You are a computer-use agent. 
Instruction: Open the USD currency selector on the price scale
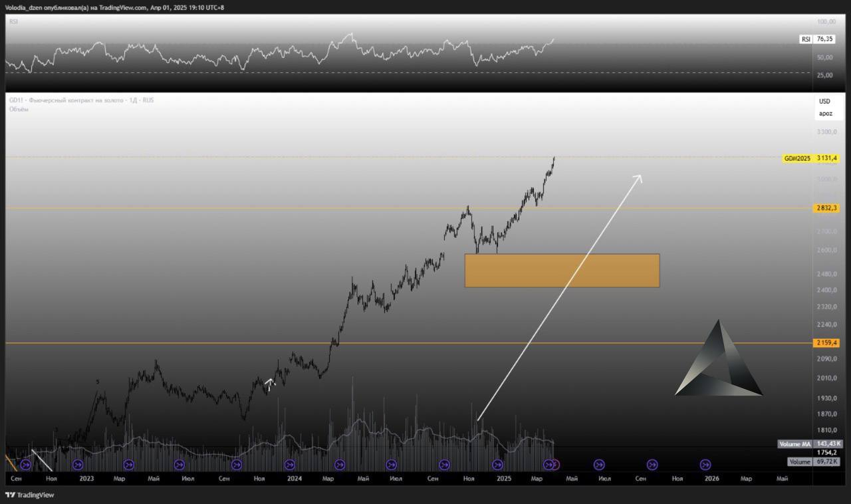[824, 102]
